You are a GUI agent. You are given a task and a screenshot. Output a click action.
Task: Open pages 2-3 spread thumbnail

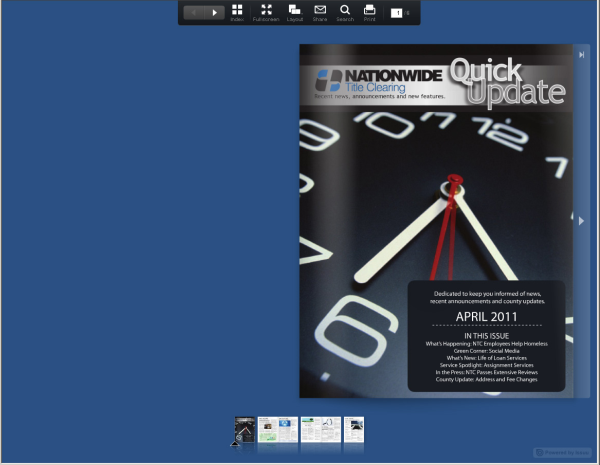(278, 430)
